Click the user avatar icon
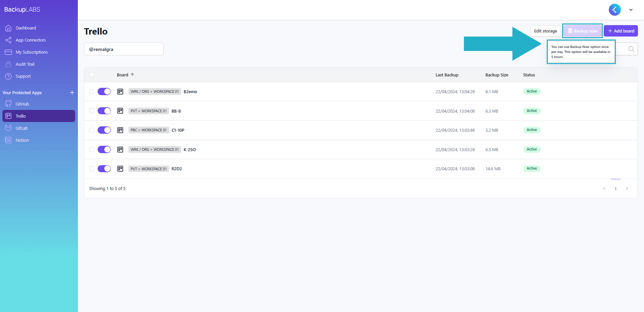The height and width of the screenshot is (312, 644). [x=615, y=10]
